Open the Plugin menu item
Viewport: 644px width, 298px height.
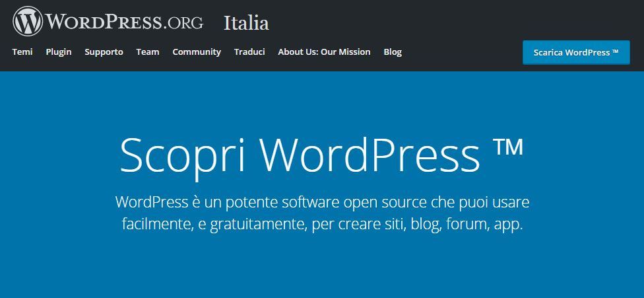(59, 52)
